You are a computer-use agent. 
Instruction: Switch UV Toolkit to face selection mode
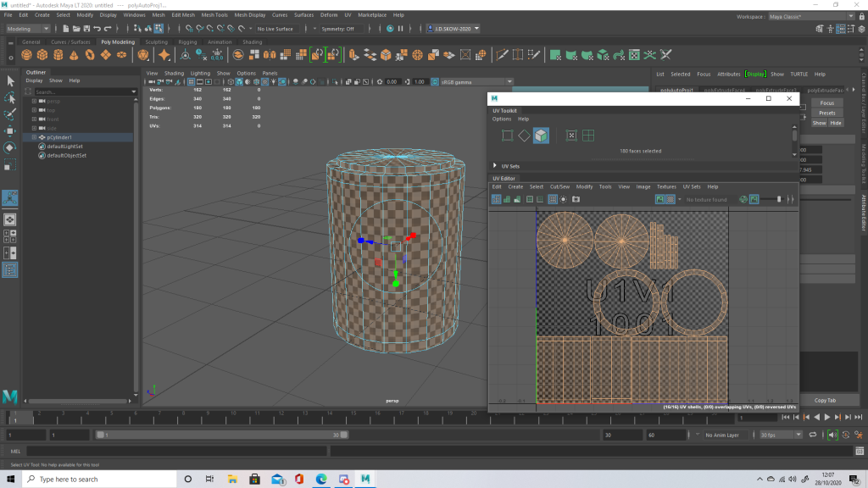(541, 136)
